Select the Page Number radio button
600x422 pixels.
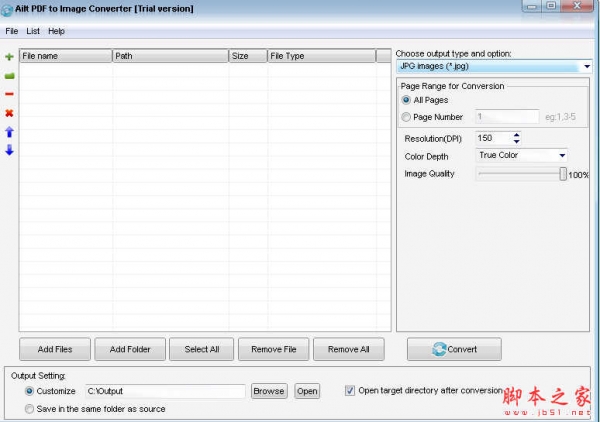pyautogui.click(x=406, y=117)
